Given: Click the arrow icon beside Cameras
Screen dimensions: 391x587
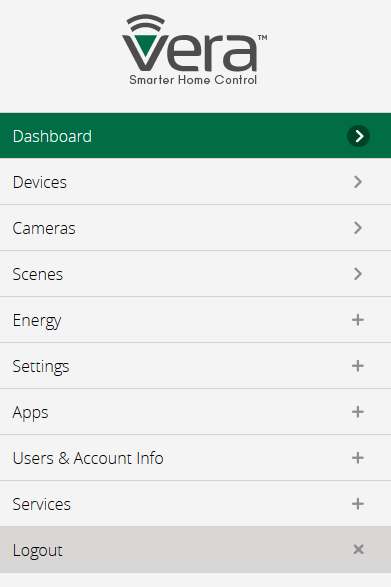Looking at the screenshot, I should 358,228.
